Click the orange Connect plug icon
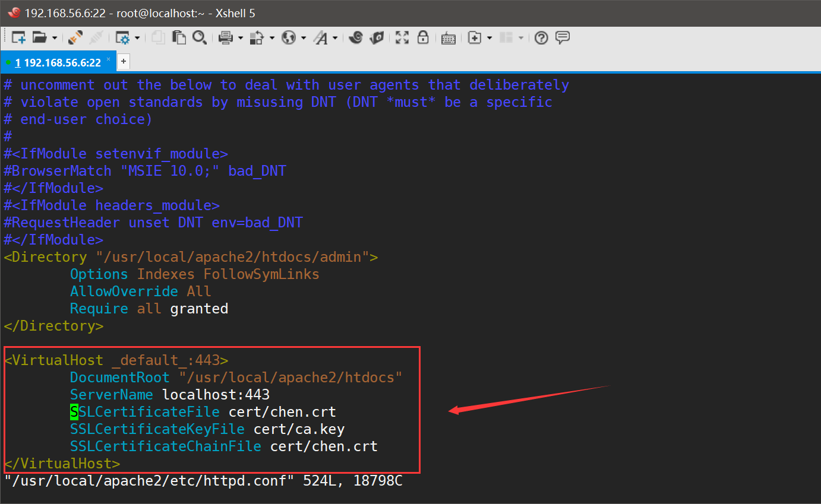Viewport: 821px width, 504px height. (x=75, y=38)
